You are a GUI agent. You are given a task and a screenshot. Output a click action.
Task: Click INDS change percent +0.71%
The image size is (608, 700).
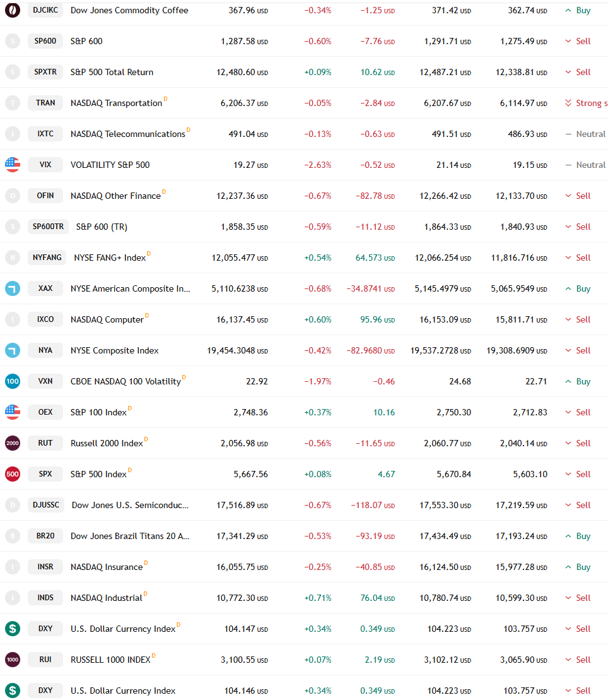click(318, 598)
